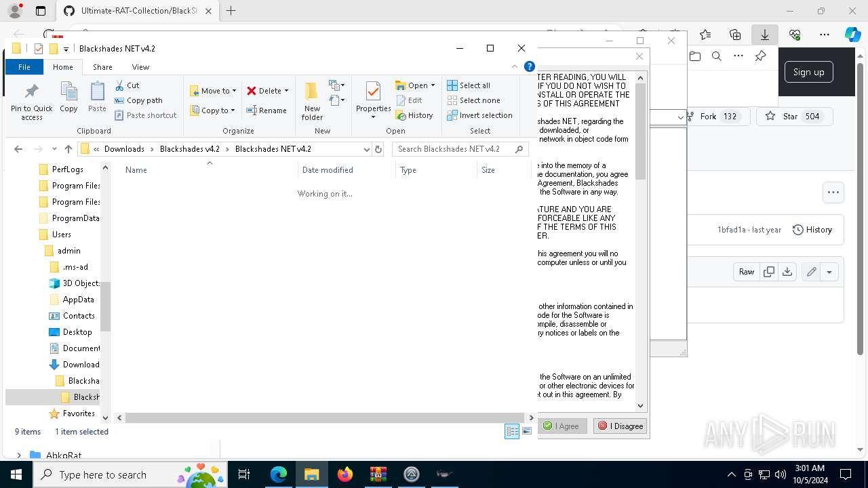This screenshot has width=868, height=488.
Task: Click the horizontal scrollbar in file list
Action: point(325,418)
